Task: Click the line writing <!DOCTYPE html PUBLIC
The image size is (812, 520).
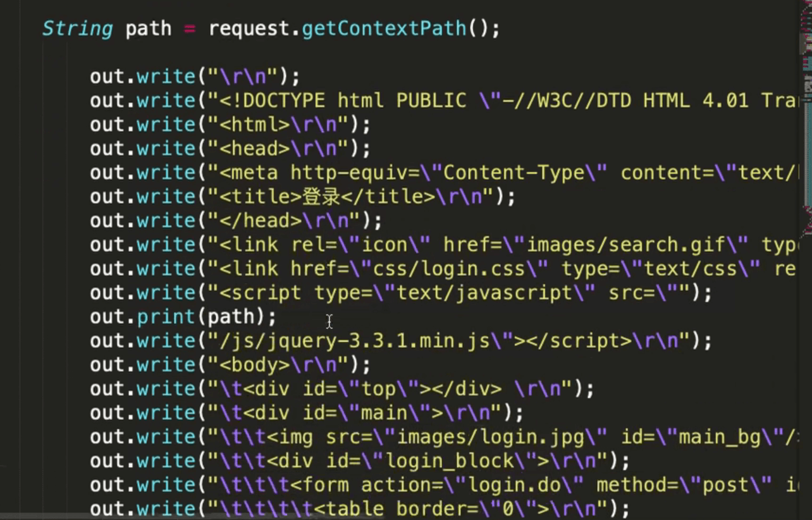Action: [445, 101]
